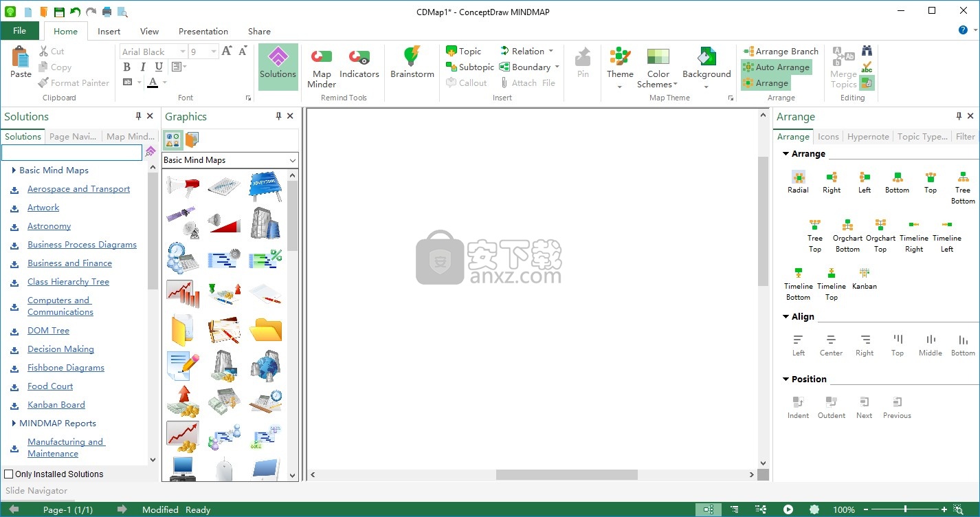This screenshot has width=980, height=517.
Task: Open Kanban Board link
Action: tap(56, 405)
